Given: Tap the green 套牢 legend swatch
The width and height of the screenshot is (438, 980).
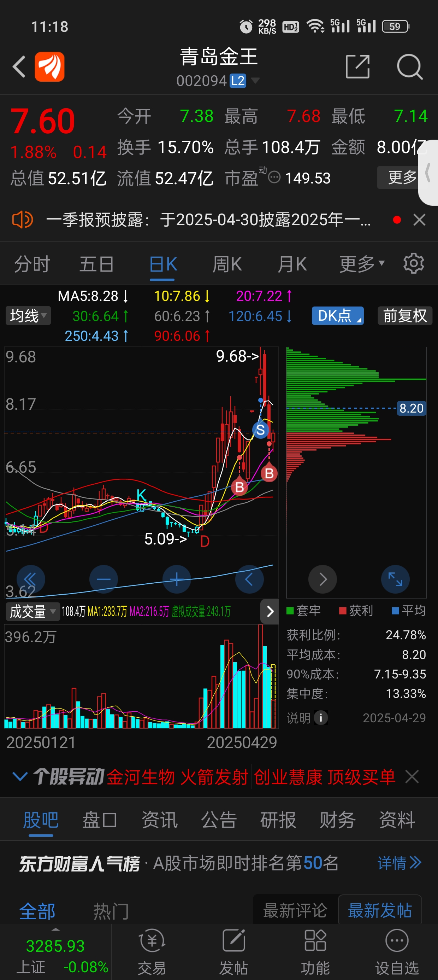Looking at the screenshot, I should click(290, 611).
